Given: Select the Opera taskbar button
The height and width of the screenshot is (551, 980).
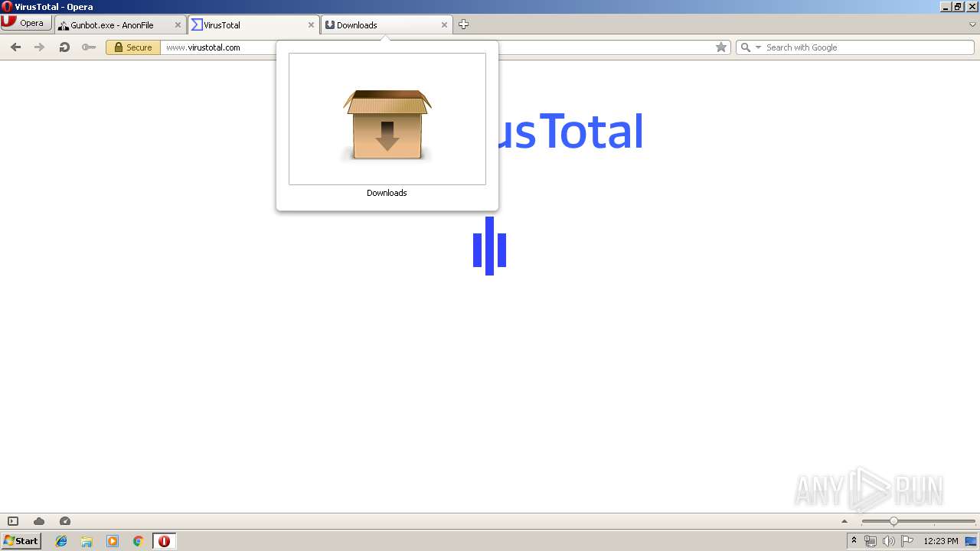Looking at the screenshot, I should tap(164, 541).
